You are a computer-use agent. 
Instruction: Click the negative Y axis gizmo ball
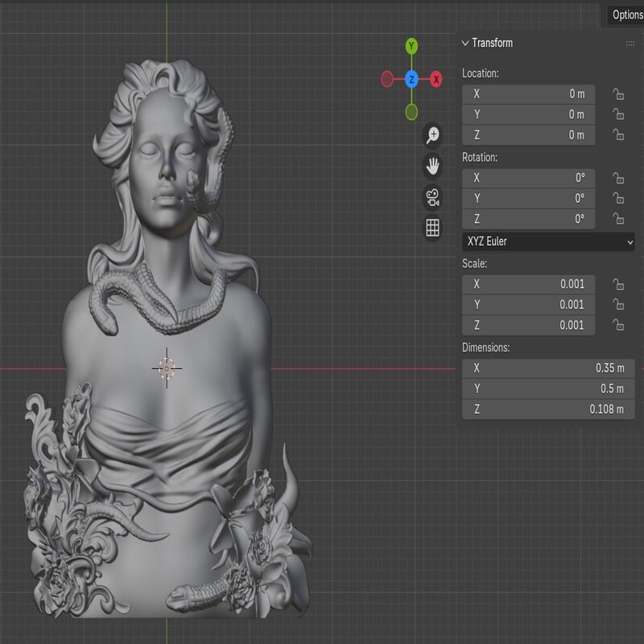(411, 112)
